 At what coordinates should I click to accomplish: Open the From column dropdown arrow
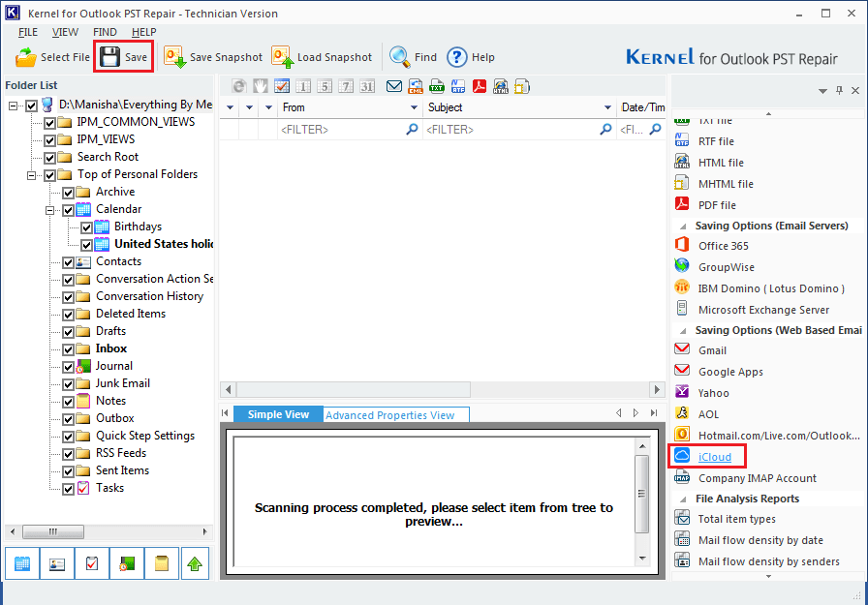[414, 107]
